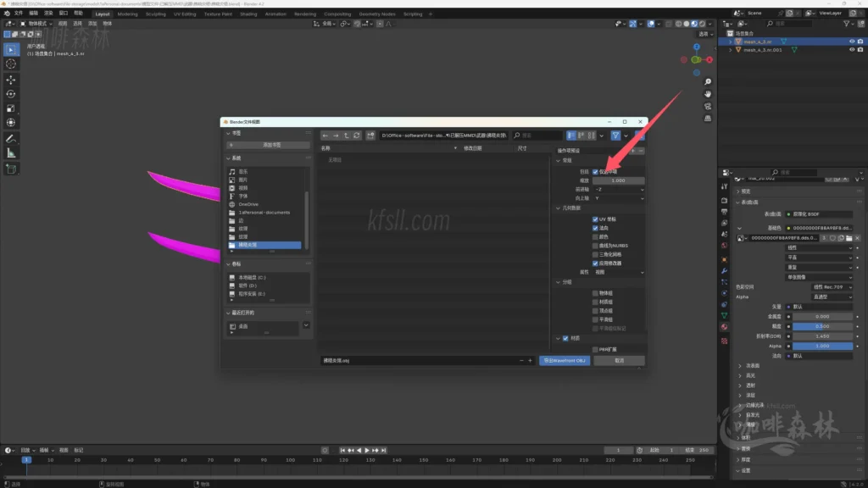Open the 前进轴 forward axis dropdown
This screenshot has height=488, width=868.
(x=619, y=189)
